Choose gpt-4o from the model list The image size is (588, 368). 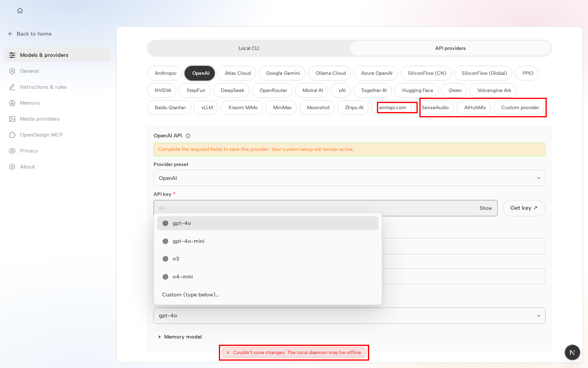(x=268, y=223)
